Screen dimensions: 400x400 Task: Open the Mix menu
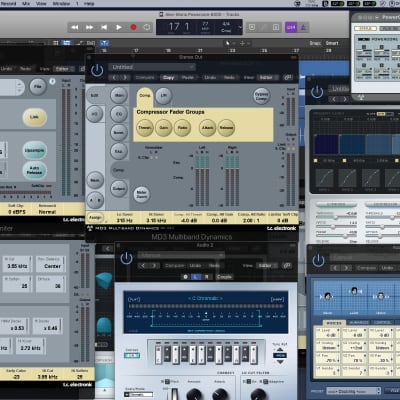(x=26, y=4)
